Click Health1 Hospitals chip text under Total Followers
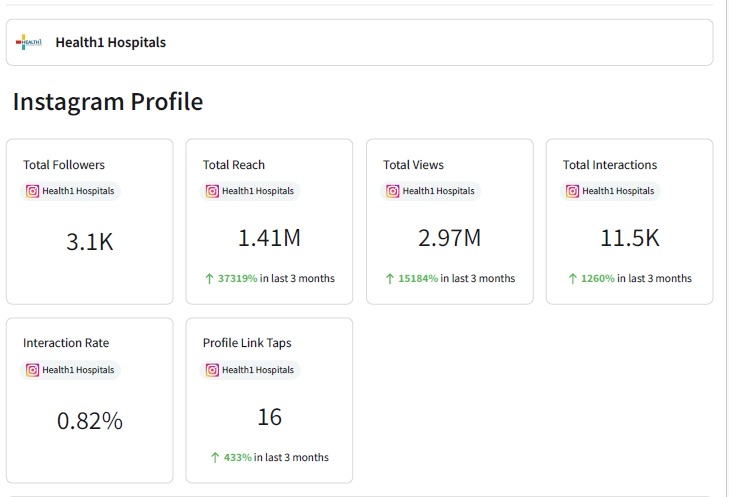This screenshot has height=497, width=729. click(x=78, y=191)
